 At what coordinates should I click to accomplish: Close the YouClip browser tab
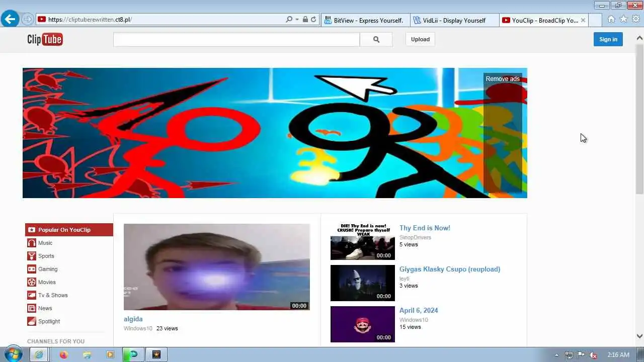583,20
